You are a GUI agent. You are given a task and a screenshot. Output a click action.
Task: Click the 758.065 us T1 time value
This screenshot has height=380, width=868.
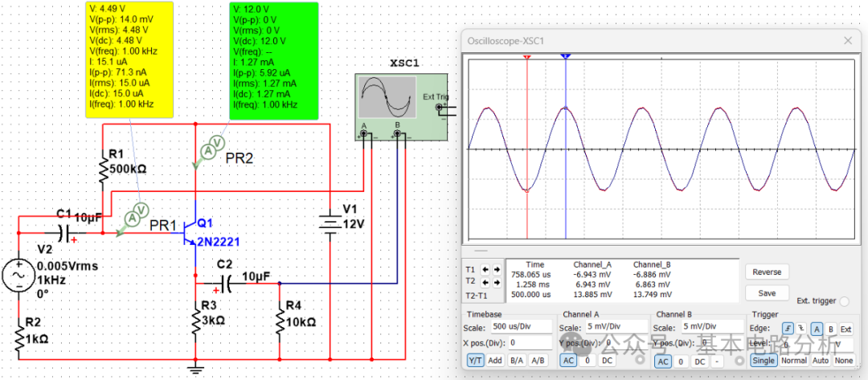tap(531, 274)
